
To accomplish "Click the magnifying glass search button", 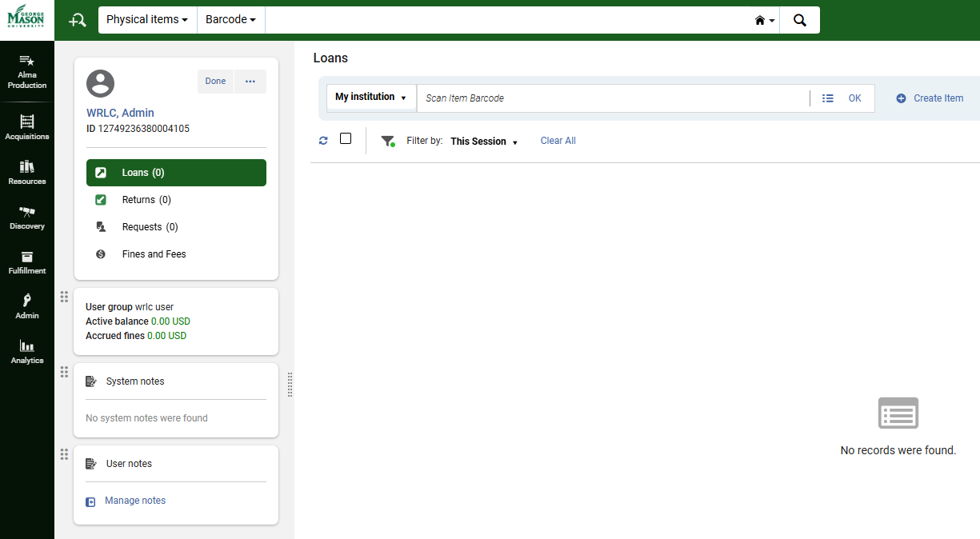I will pyautogui.click(x=799, y=20).
